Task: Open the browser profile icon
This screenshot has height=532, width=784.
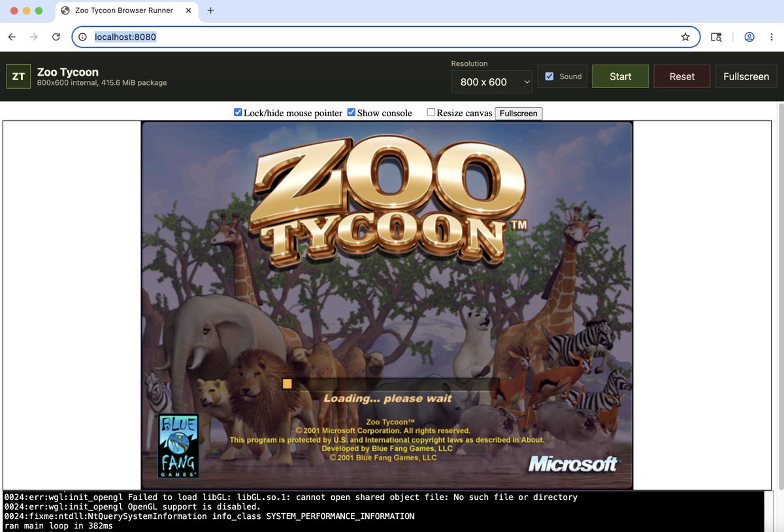Action: [x=749, y=37]
